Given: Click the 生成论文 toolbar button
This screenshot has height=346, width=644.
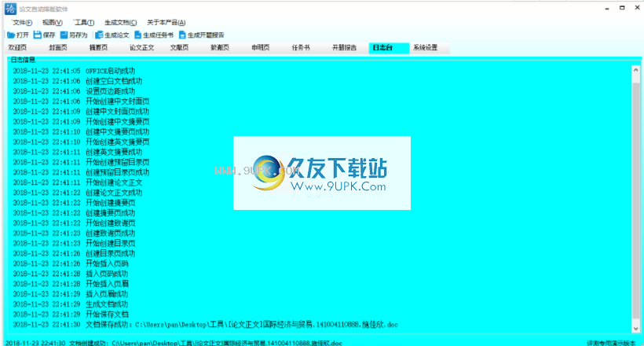Looking at the screenshot, I should 112,35.
